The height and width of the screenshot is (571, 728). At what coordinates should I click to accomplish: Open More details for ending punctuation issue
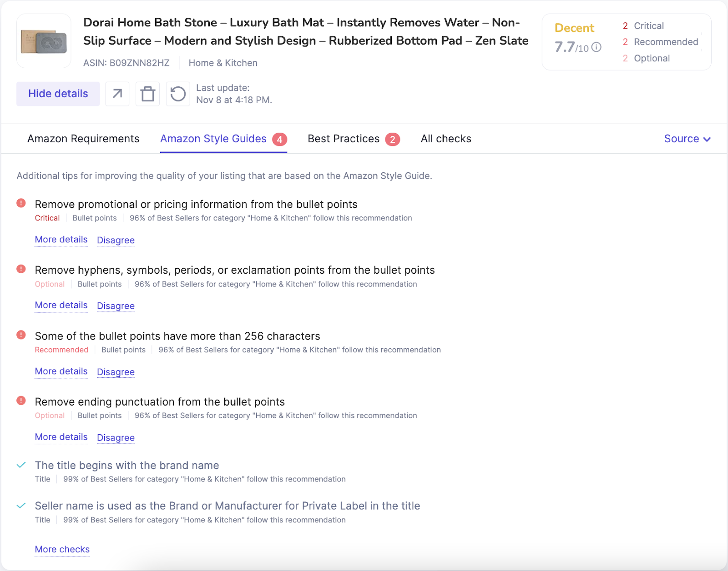[61, 437]
